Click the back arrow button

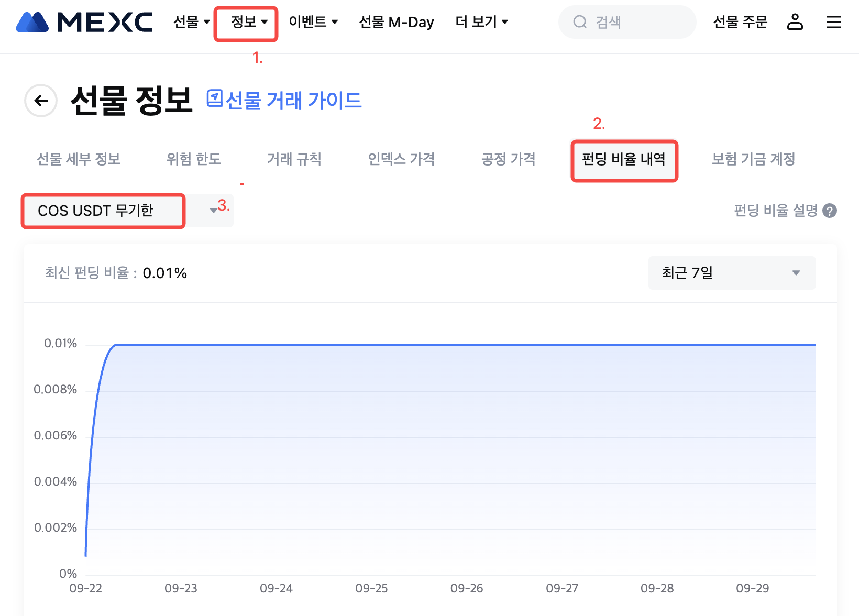41,101
